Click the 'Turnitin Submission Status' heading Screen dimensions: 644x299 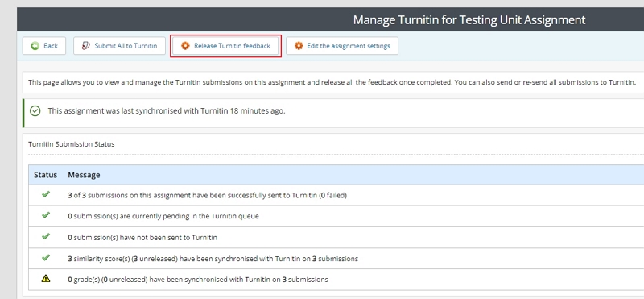tap(72, 144)
